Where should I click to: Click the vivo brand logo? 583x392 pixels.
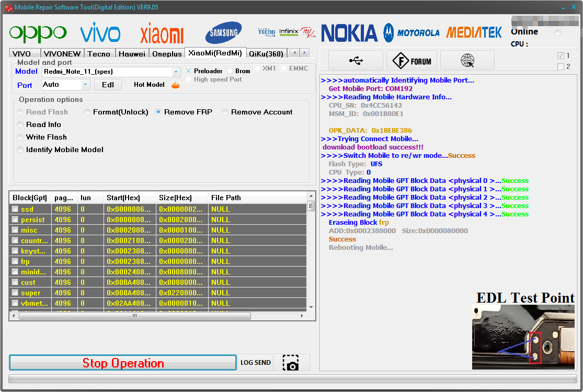point(100,32)
